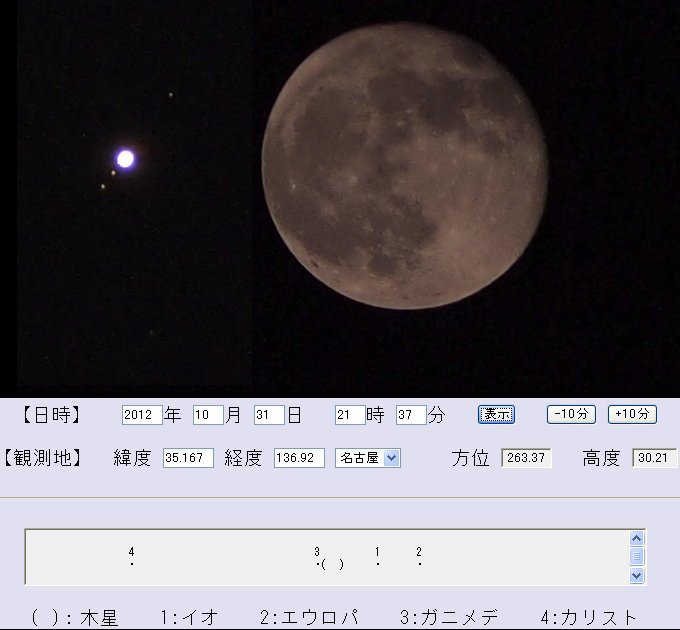Focus the hour field showing 21

pos(350,415)
